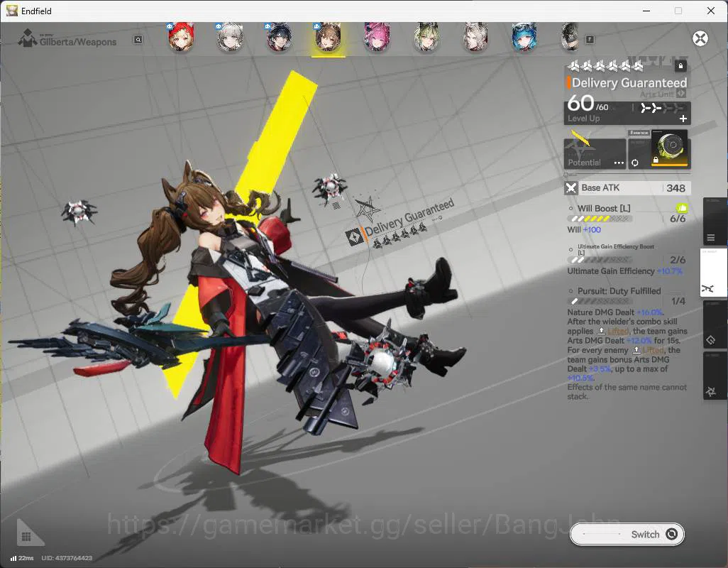Open the bottom side tab with star icon
This screenshot has height=568, width=728.
(x=714, y=376)
